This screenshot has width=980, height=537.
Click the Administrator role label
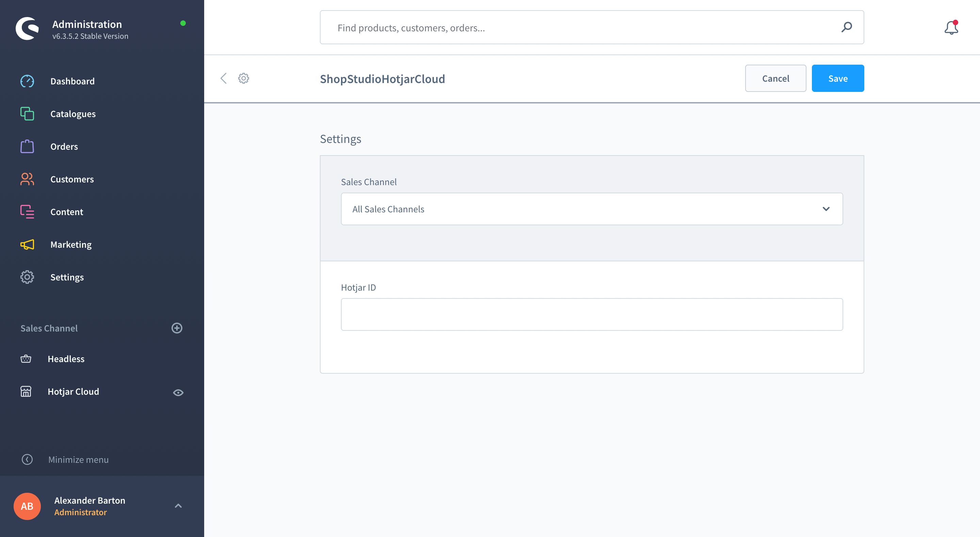tap(81, 512)
